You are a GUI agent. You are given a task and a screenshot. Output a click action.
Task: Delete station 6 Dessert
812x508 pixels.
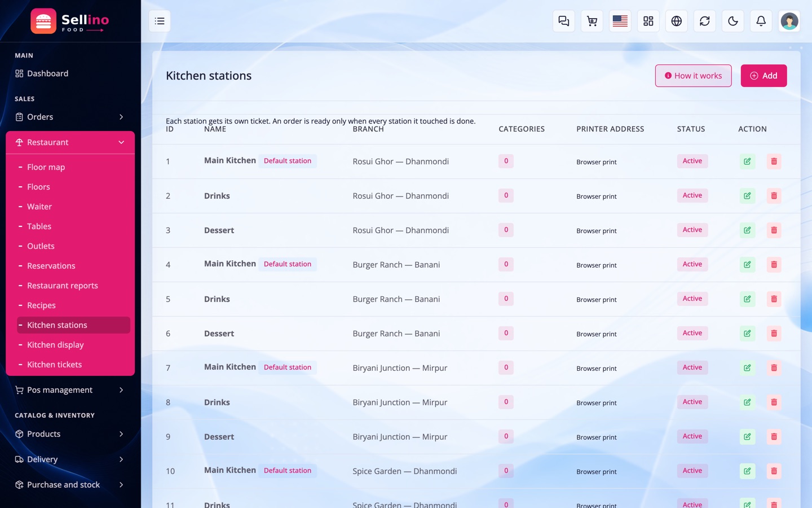pos(774,334)
